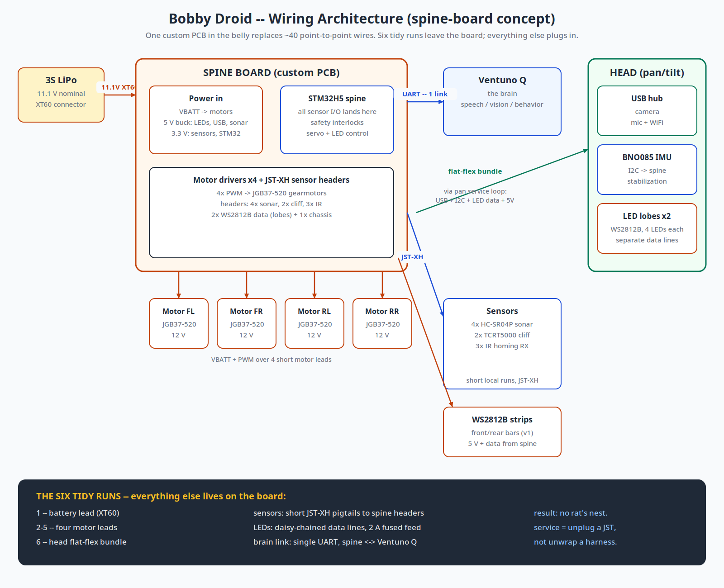Select 'LEDs: daisy-chained data lines' line

click(x=337, y=527)
